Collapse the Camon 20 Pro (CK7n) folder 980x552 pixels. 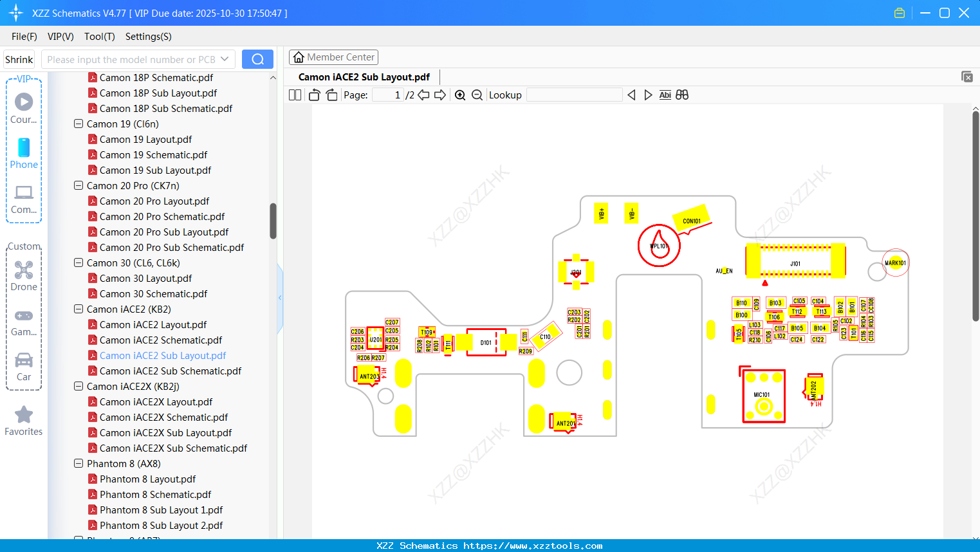(x=79, y=186)
